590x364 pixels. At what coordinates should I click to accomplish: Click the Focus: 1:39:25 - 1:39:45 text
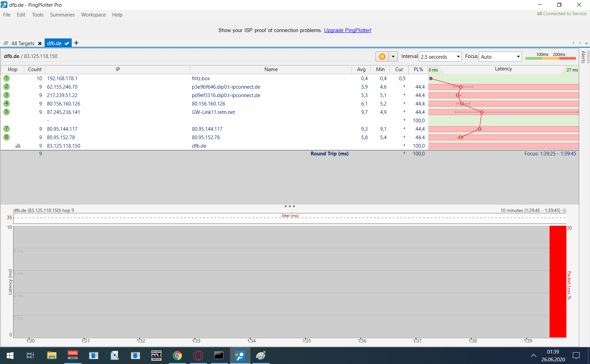[550, 154]
